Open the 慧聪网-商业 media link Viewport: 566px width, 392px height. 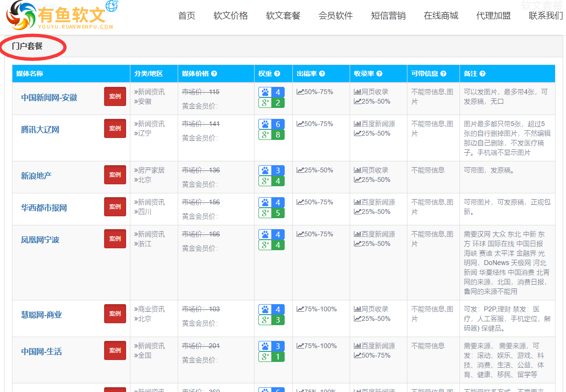[42, 315]
